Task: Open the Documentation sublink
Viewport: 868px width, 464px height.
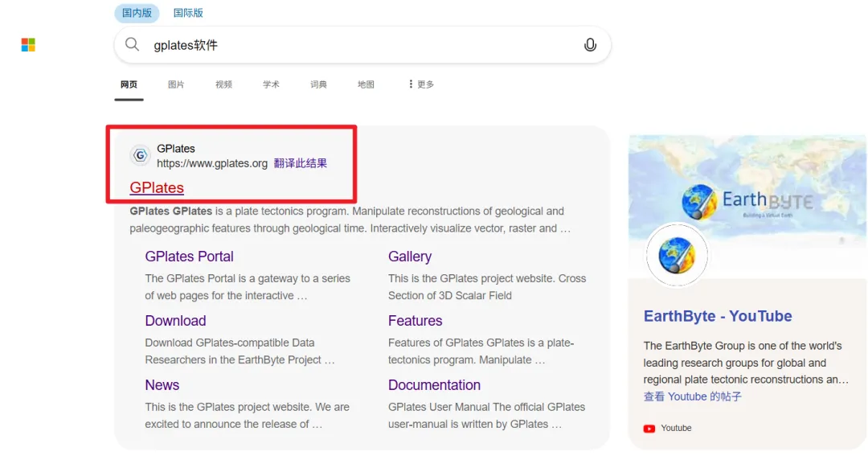Action: 434,385
